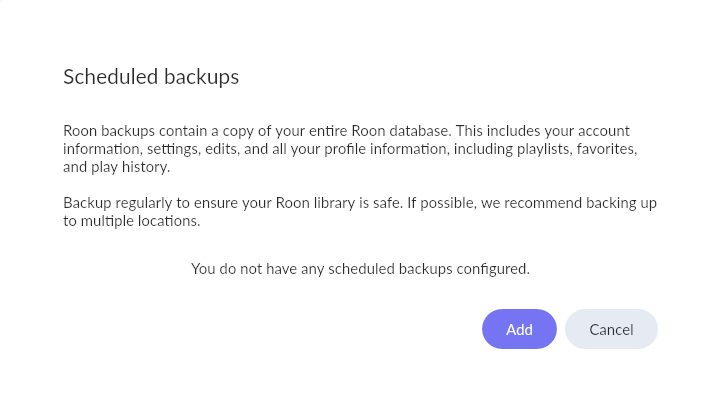Click the text 'to multiple locations.'
This screenshot has height=410, width=720.
pos(132,221)
